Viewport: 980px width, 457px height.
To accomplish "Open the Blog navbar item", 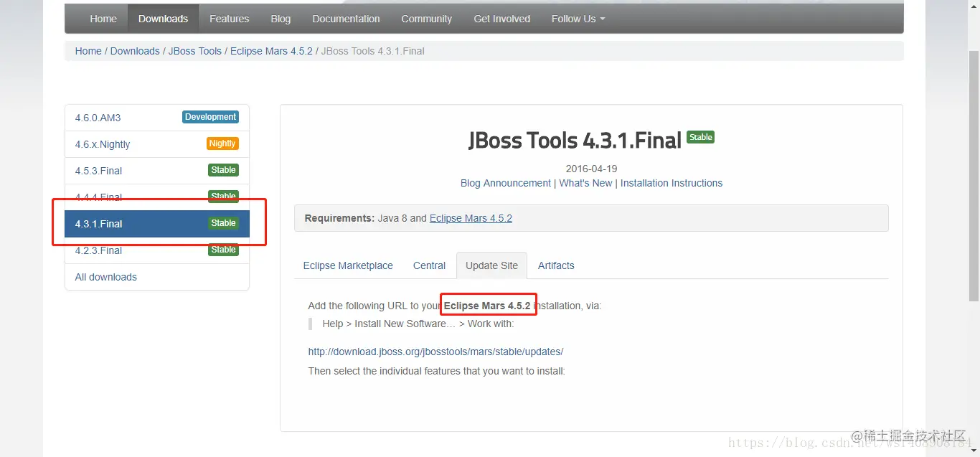I will [x=281, y=19].
